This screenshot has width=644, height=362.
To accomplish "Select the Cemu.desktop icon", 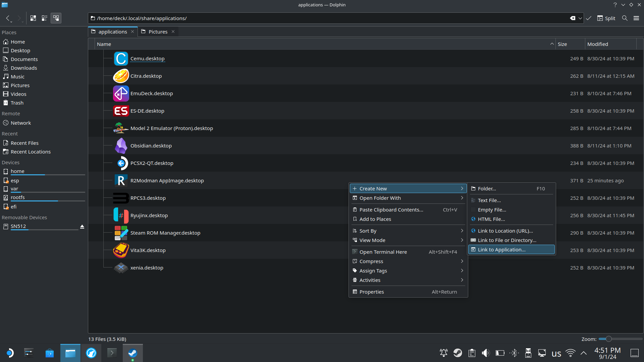I will coord(121,59).
